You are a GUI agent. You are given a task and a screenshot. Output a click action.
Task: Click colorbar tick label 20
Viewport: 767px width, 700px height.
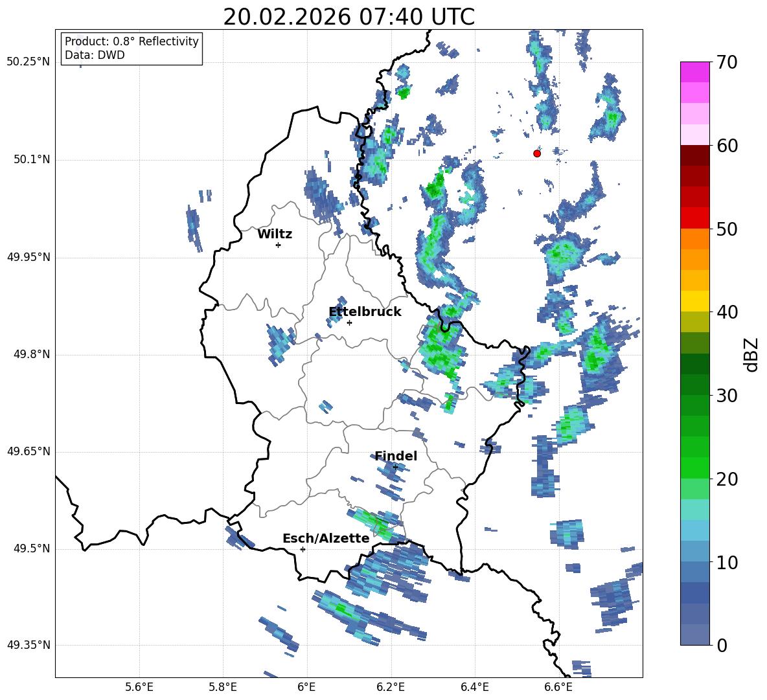[x=727, y=479]
